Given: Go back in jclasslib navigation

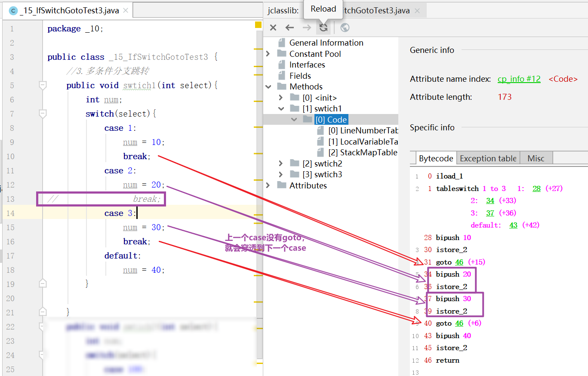Looking at the screenshot, I should (x=289, y=28).
